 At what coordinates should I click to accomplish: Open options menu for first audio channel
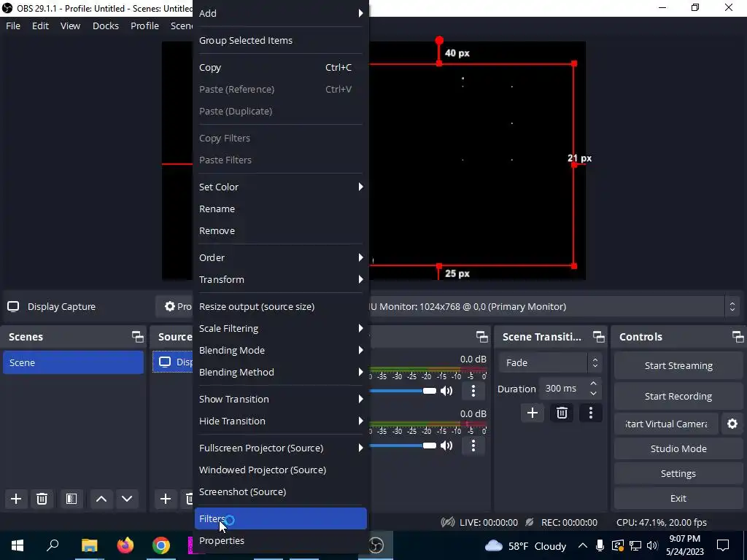473,391
